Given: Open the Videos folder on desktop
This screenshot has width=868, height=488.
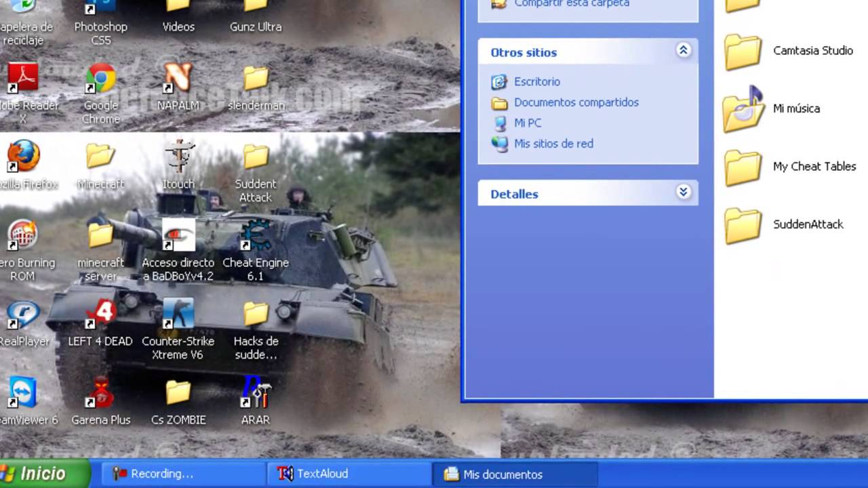Looking at the screenshot, I should (x=178, y=16).
